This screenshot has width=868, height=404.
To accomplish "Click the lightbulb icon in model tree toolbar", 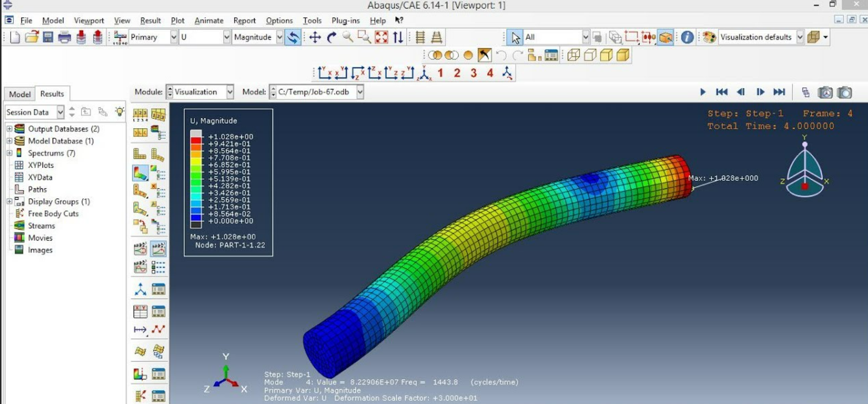I will coord(119,112).
